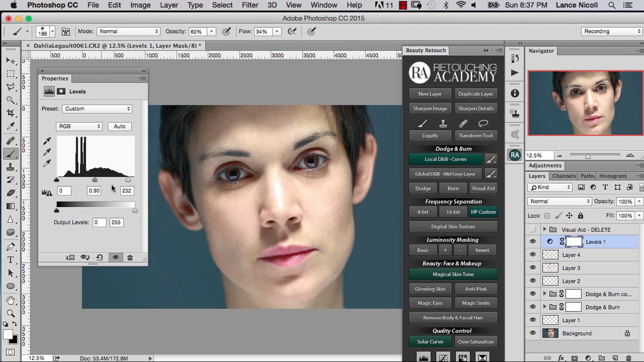Click the Auto button in Levels
The height and width of the screenshot is (362, 644).
coord(119,126)
